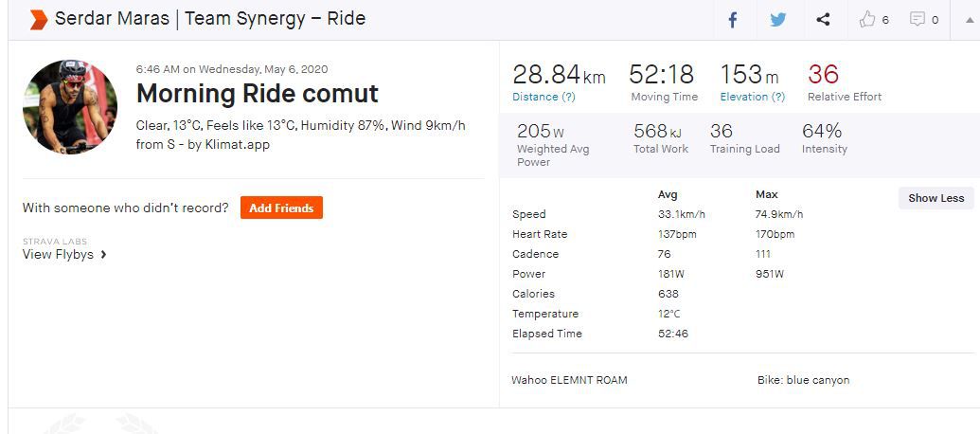Open comments via speech bubble icon
This screenshot has height=434, width=980.
tap(918, 20)
